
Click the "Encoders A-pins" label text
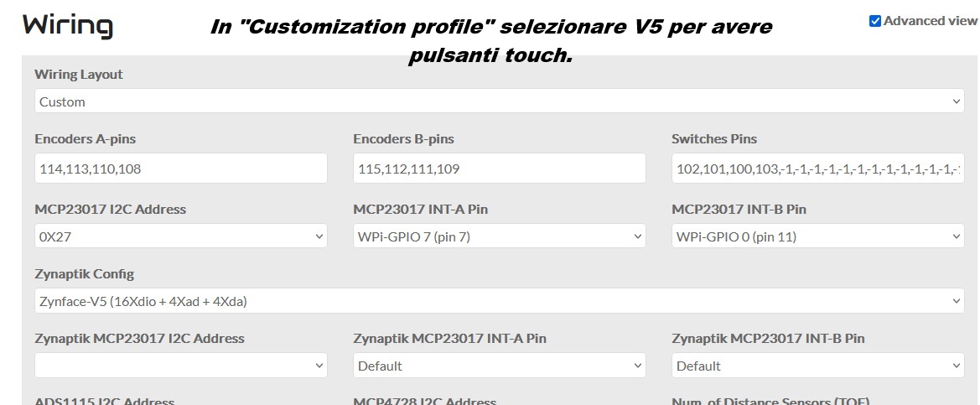[85, 138]
